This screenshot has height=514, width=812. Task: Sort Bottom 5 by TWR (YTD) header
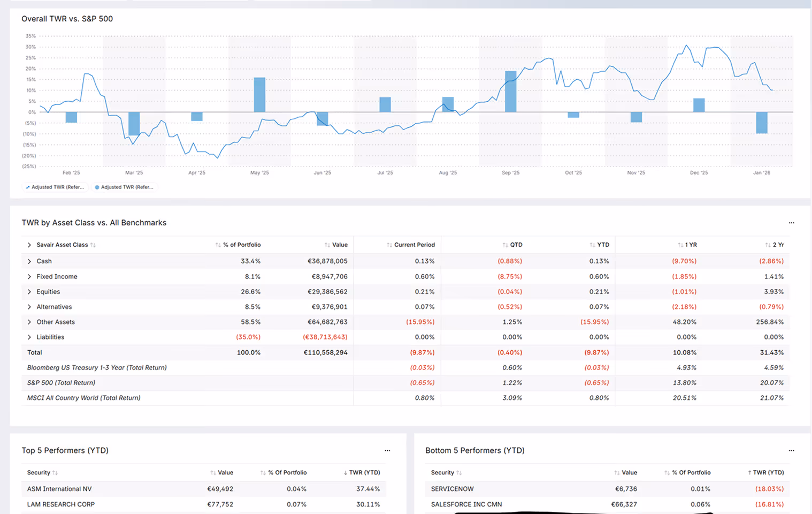(x=765, y=473)
